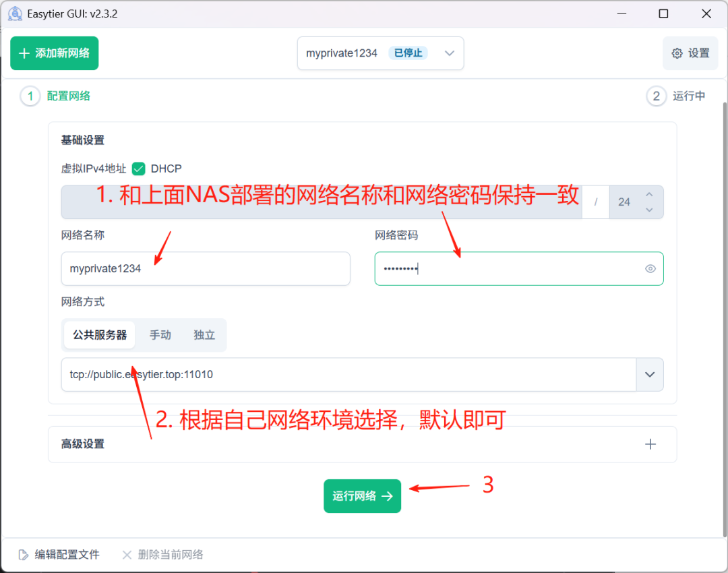Screen dimensions: 728x573
Task: Focus the 网络名称 field with myprivate1234
Action: [x=206, y=269]
